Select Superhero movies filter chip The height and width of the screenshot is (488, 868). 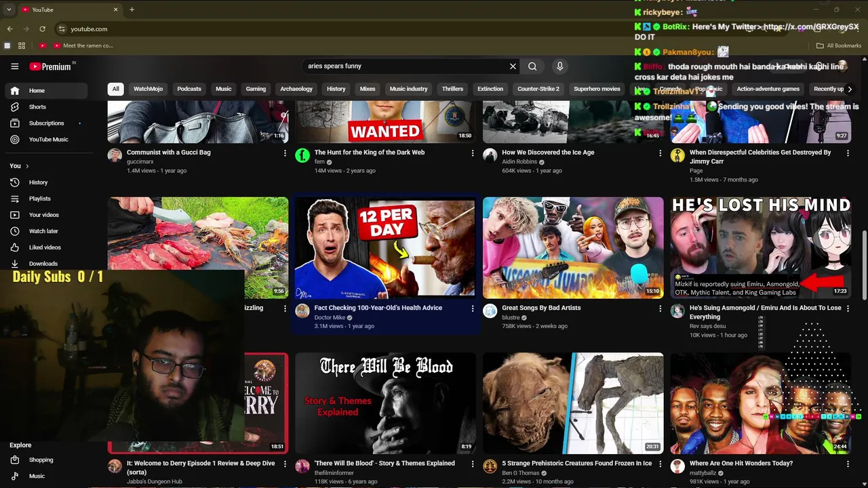tap(597, 89)
